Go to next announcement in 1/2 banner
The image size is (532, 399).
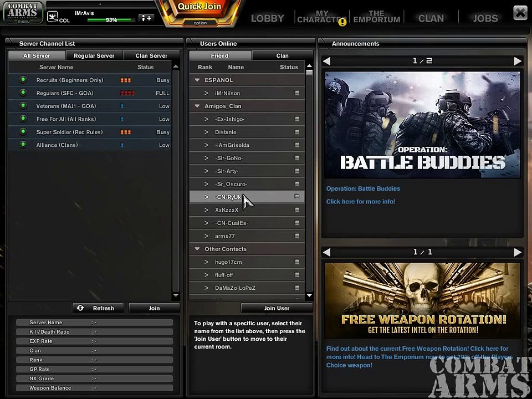click(518, 61)
